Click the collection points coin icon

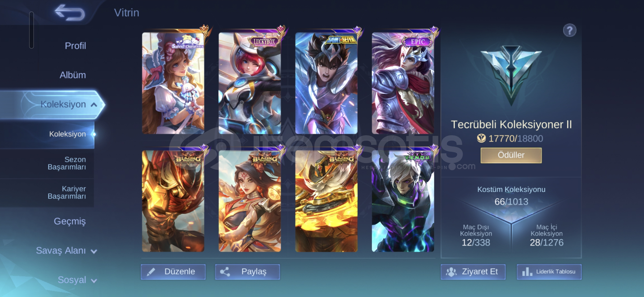(x=481, y=138)
